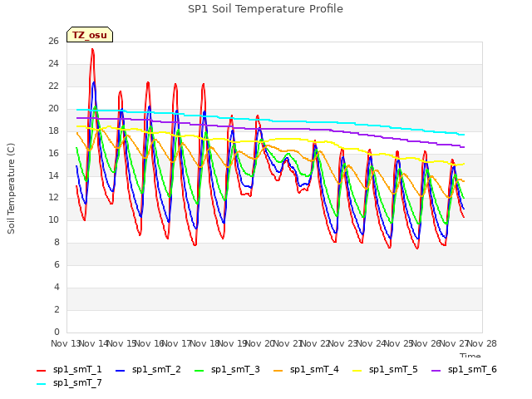Toggle the sp1_smT_3 legend entry
Image resolution: width=532 pixels, height=399 pixels.
coord(227,369)
